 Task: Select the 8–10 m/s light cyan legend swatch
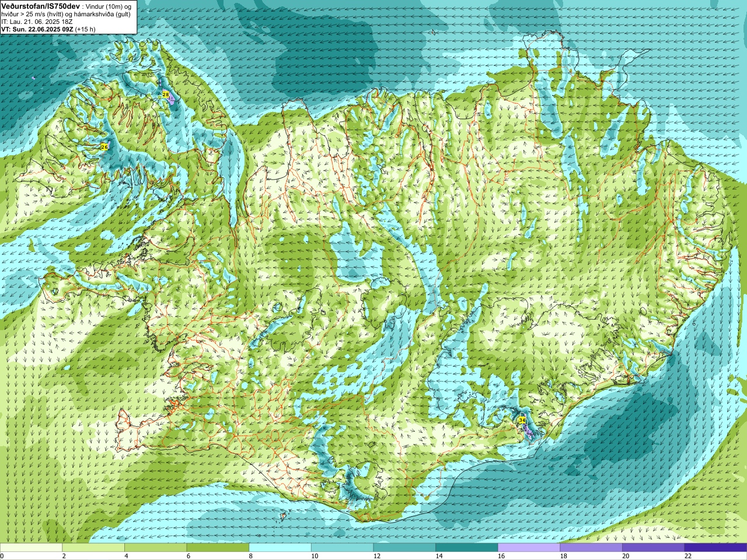[x=280, y=548]
